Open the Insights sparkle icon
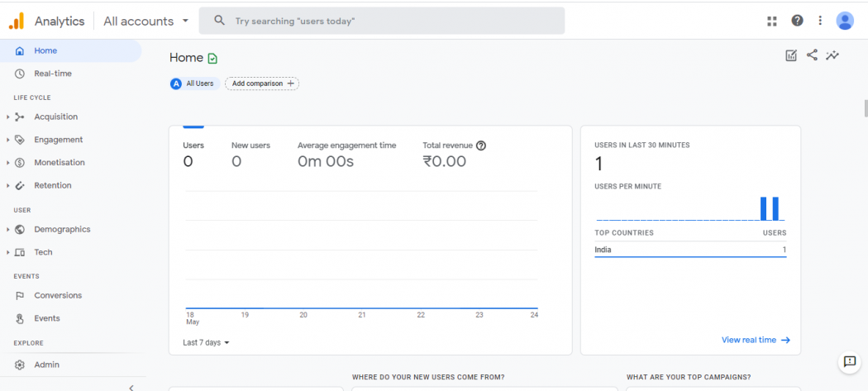The width and height of the screenshot is (868, 391). point(832,55)
